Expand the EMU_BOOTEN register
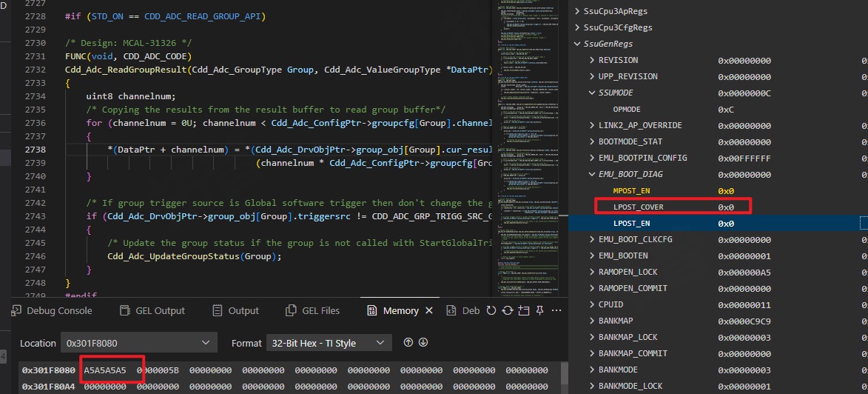868x394 pixels. 592,256
